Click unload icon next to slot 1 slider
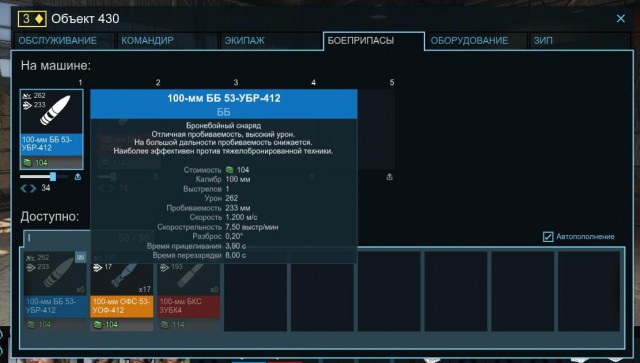 (x=78, y=177)
